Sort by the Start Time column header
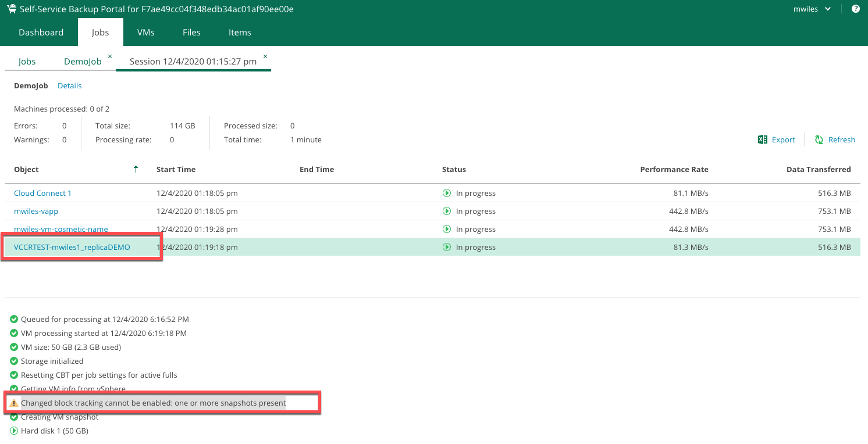Image resolution: width=868 pixels, height=444 pixels. (176, 169)
